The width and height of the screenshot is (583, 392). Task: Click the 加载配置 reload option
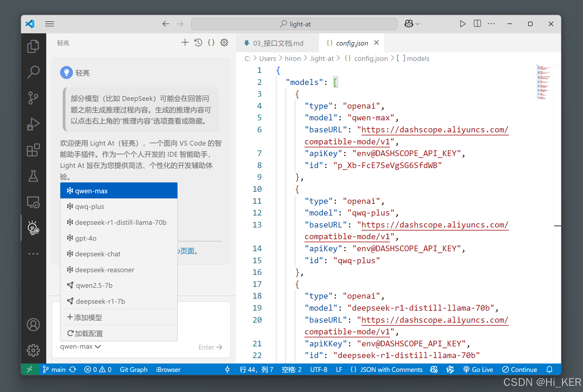coord(85,333)
